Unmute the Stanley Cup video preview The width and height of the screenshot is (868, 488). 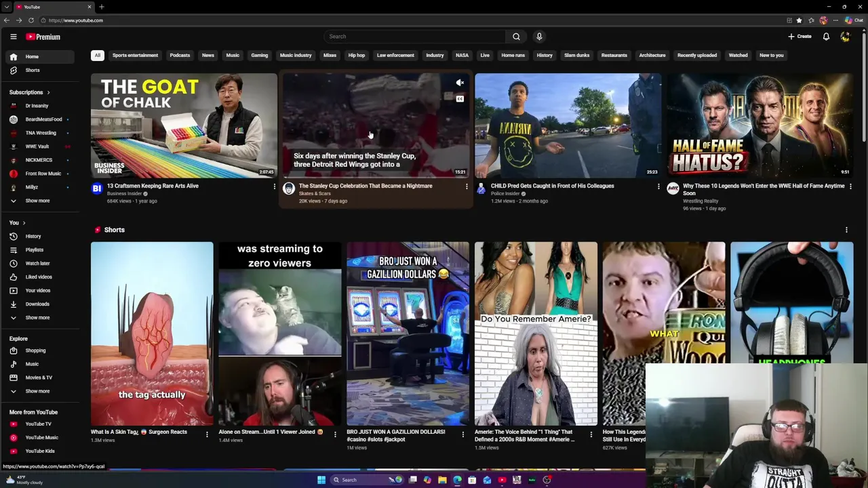(x=460, y=83)
